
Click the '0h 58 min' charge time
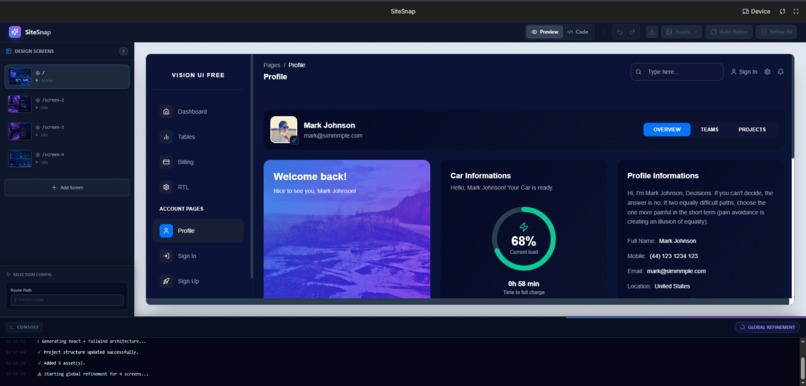click(x=524, y=284)
